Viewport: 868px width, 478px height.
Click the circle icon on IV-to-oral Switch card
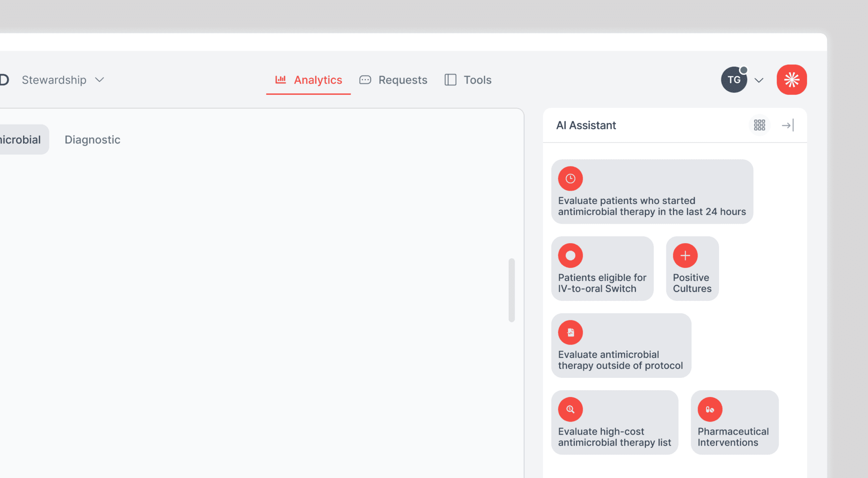(x=570, y=255)
